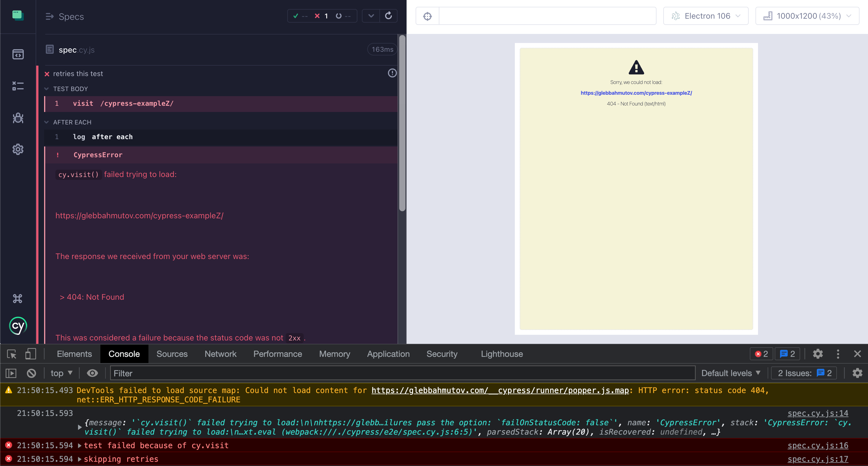This screenshot has width=868, height=466.
Task: Clear the console output
Action: point(31,373)
